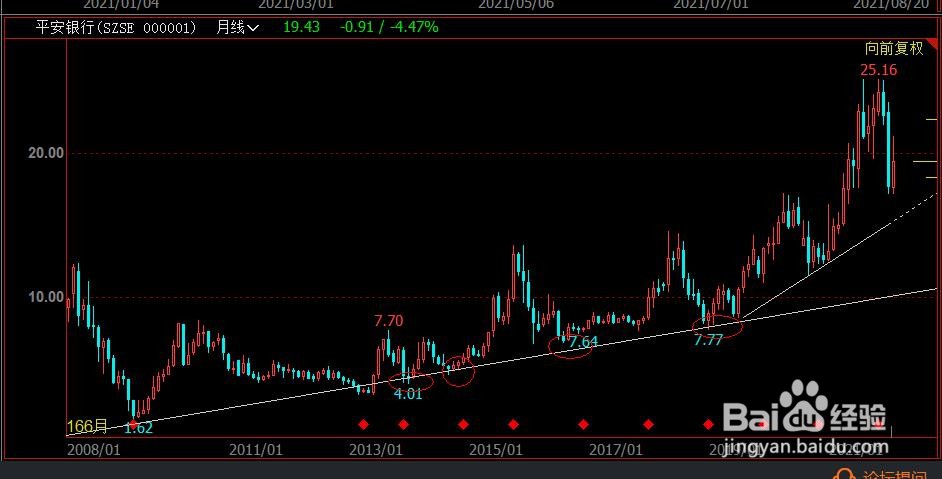Click the 2021/05/06 date in top strip

pyautogui.click(x=516, y=5)
